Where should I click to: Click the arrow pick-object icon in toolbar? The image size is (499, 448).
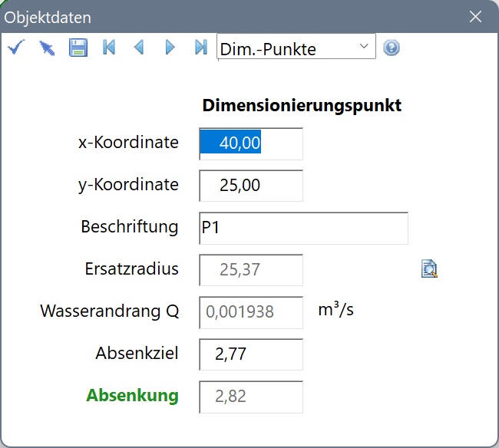47,48
